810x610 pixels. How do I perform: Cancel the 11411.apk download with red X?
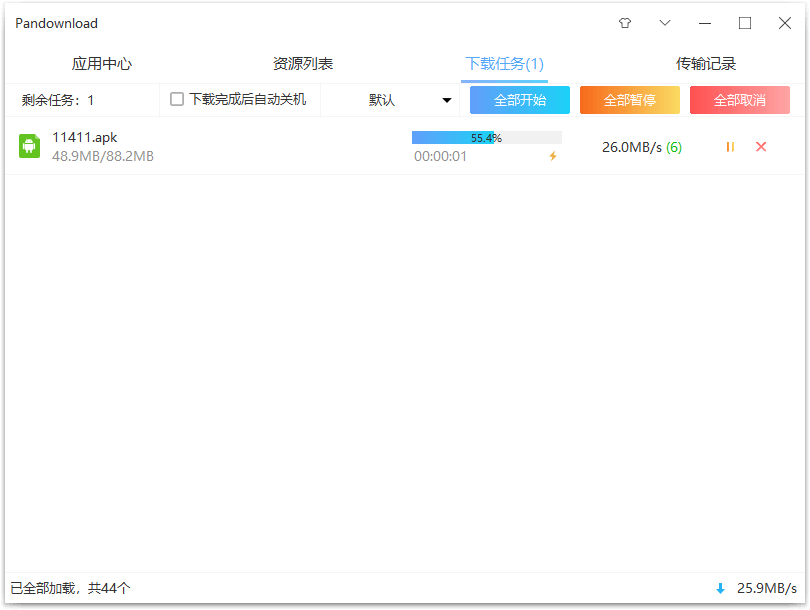pyautogui.click(x=761, y=147)
